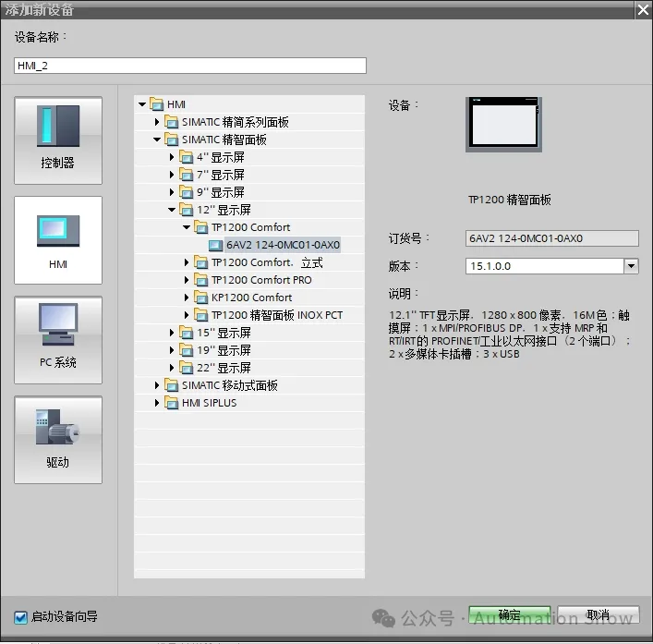Collapse the root HMI tree node
This screenshot has width=653, height=644.
[x=142, y=104]
